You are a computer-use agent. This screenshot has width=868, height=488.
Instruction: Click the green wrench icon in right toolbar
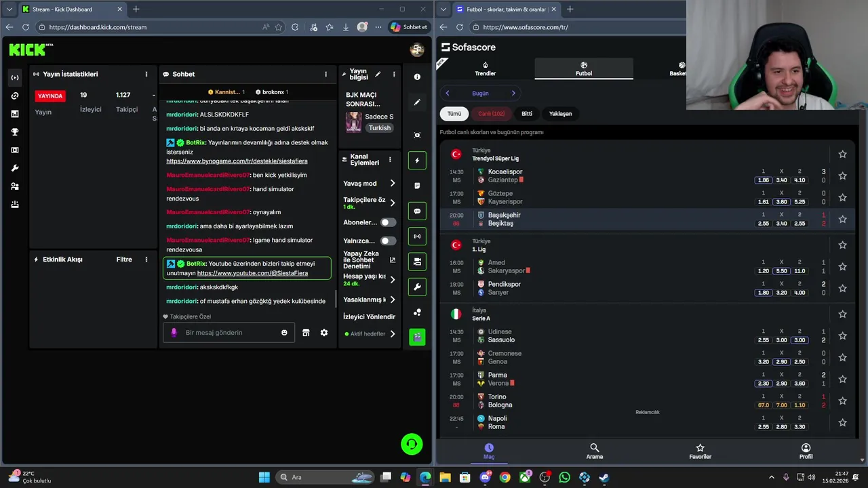pyautogui.click(x=417, y=287)
